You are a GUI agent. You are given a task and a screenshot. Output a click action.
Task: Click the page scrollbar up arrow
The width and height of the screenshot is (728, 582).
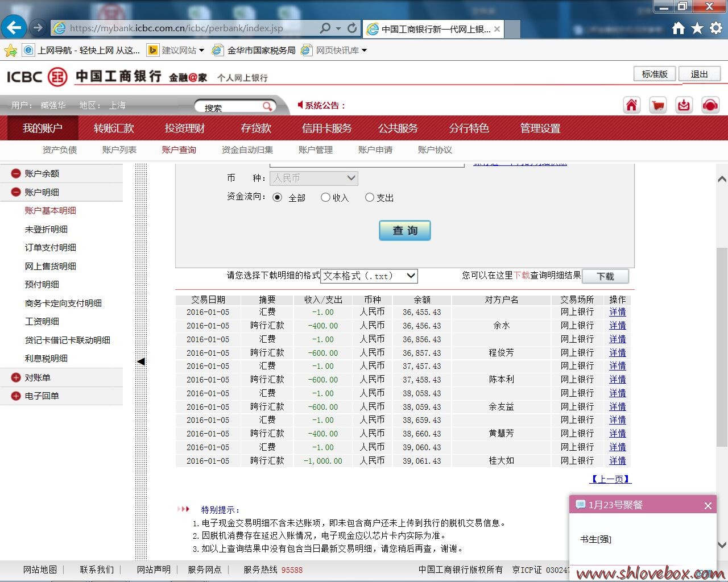722,179
